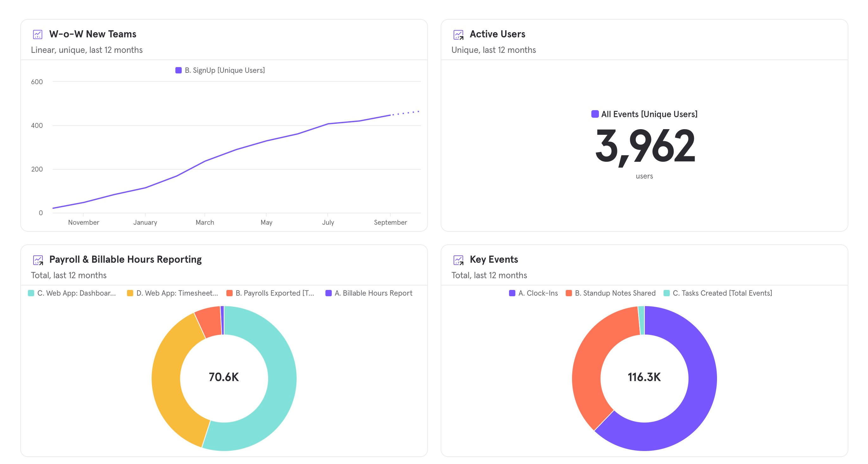Click the 'November' x-axis label
Viewport: 868px width, 464px height.
coord(84,223)
